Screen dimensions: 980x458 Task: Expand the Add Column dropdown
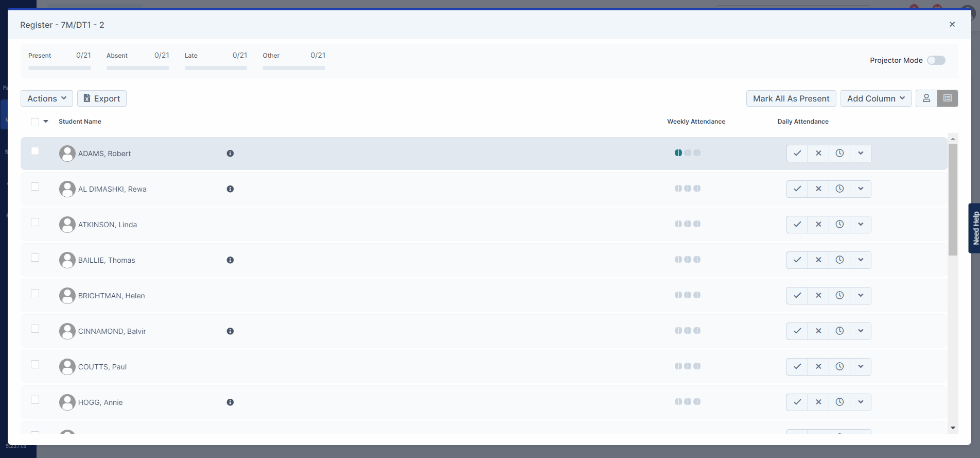pyautogui.click(x=876, y=98)
